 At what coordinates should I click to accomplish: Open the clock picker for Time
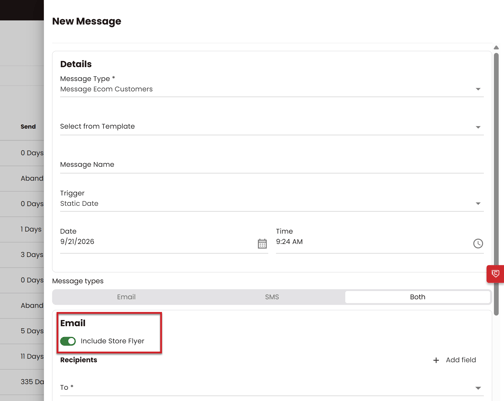pos(478,243)
